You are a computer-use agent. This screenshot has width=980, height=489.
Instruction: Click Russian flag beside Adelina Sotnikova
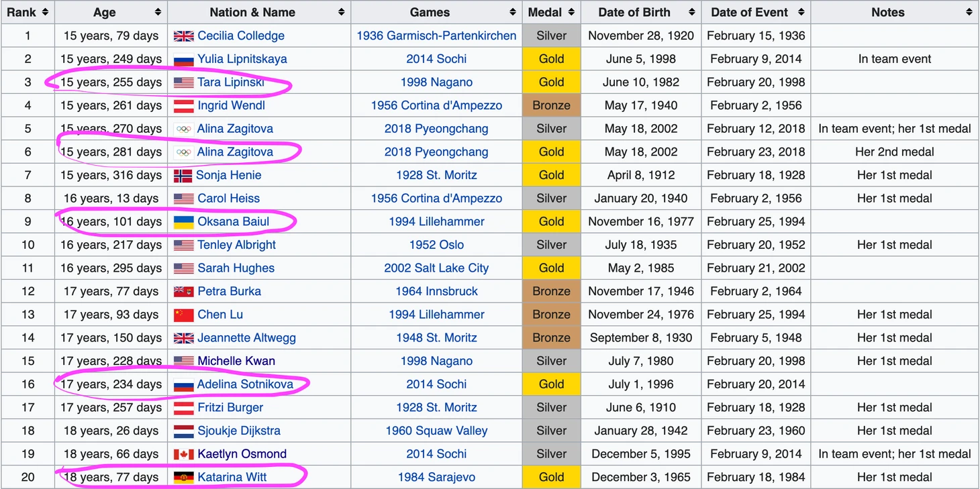(x=183, y=385)
